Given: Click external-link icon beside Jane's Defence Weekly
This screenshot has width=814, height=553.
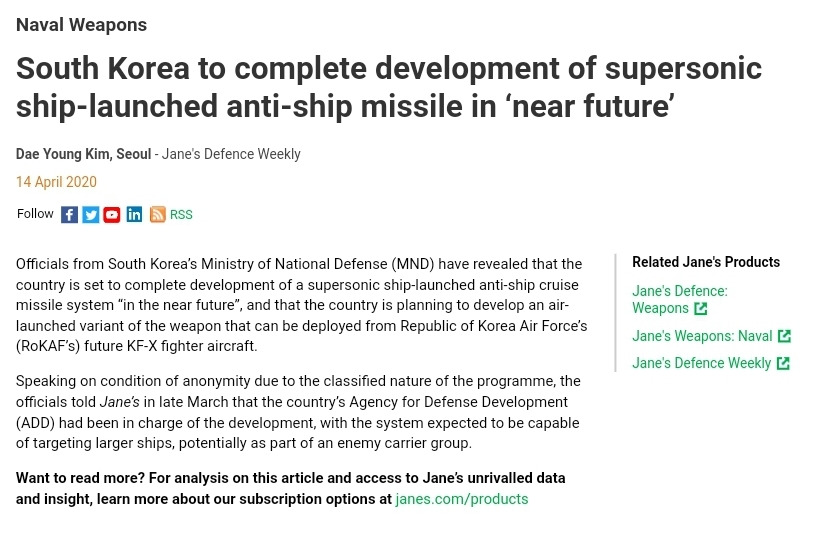Looking at the screenshot, I should [783, 363].
